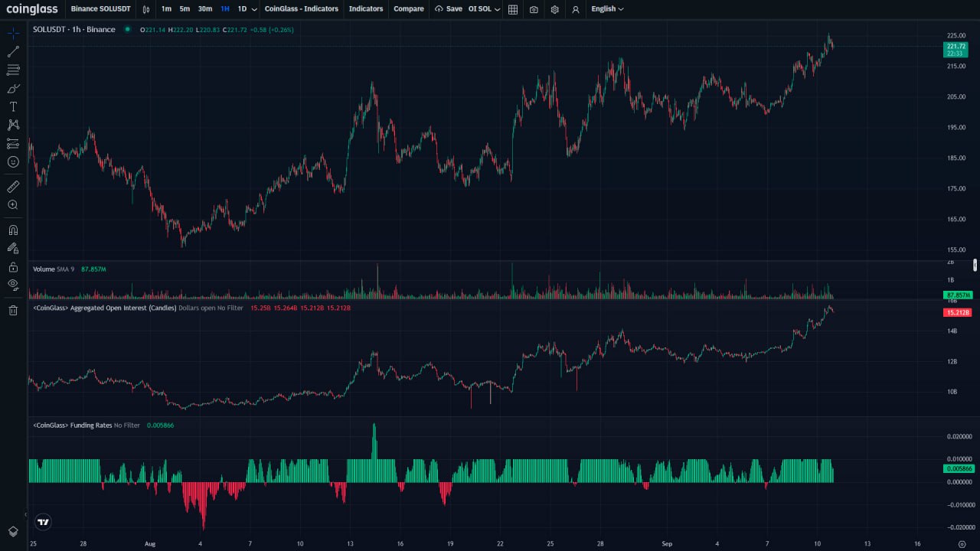Select Aggregated Open Interest indicator legend
Screen dimensions: 980x551
coord(138,308)
